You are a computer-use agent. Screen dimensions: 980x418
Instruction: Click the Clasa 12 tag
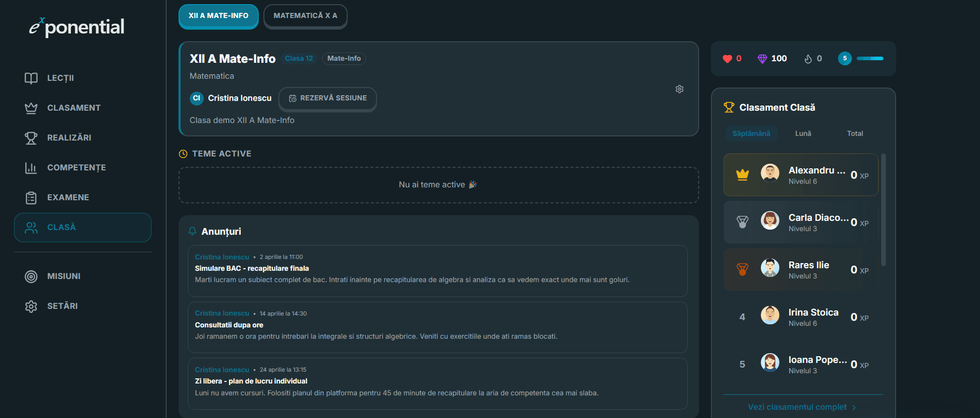point(299,59)
